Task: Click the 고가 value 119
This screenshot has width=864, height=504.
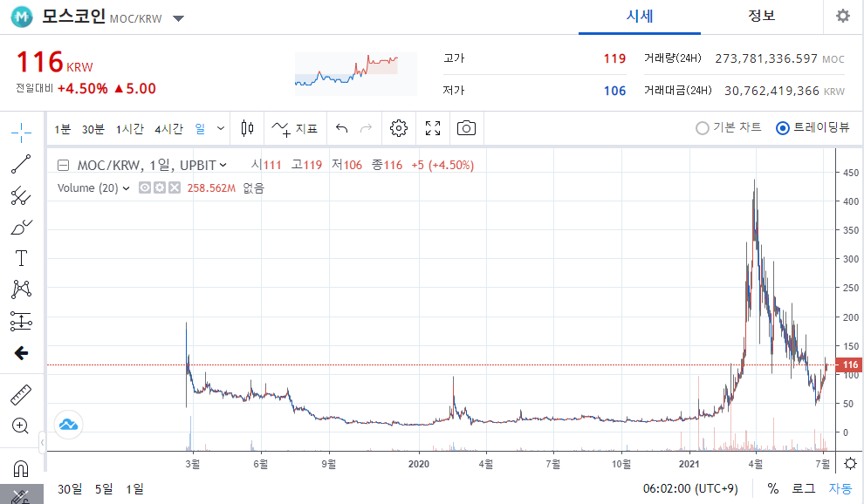Action: coord(614,58)
